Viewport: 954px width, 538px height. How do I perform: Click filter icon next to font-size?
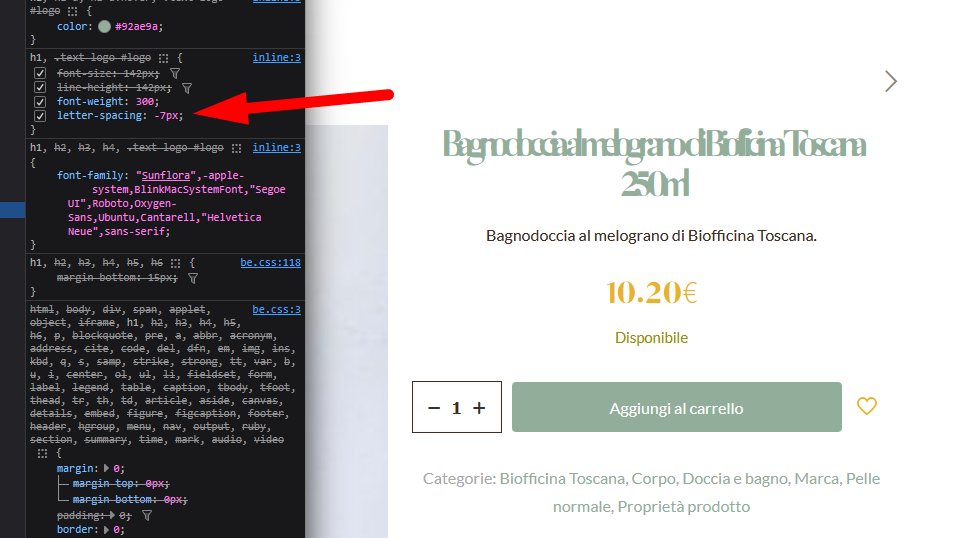click(175, 74)
